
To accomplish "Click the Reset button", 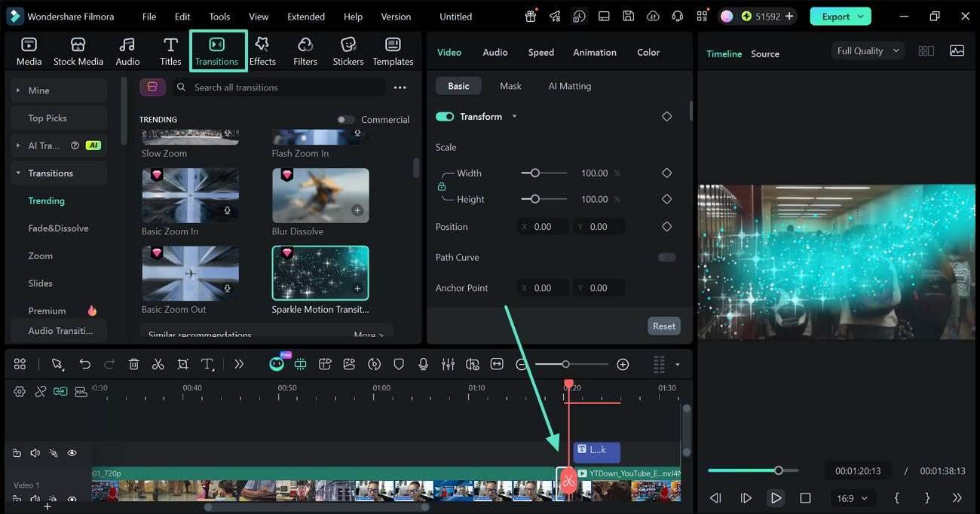I will 664,326.
